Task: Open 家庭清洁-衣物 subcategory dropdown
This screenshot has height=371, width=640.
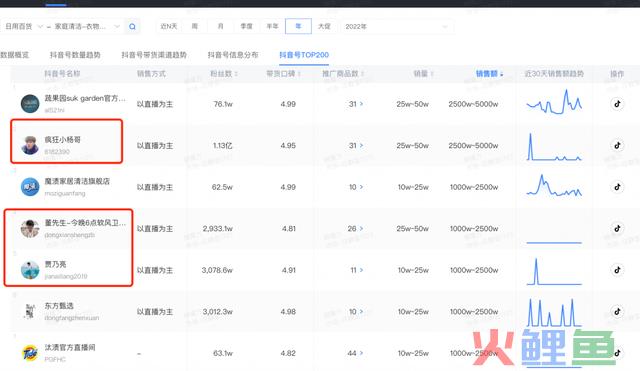Action: 87,27
